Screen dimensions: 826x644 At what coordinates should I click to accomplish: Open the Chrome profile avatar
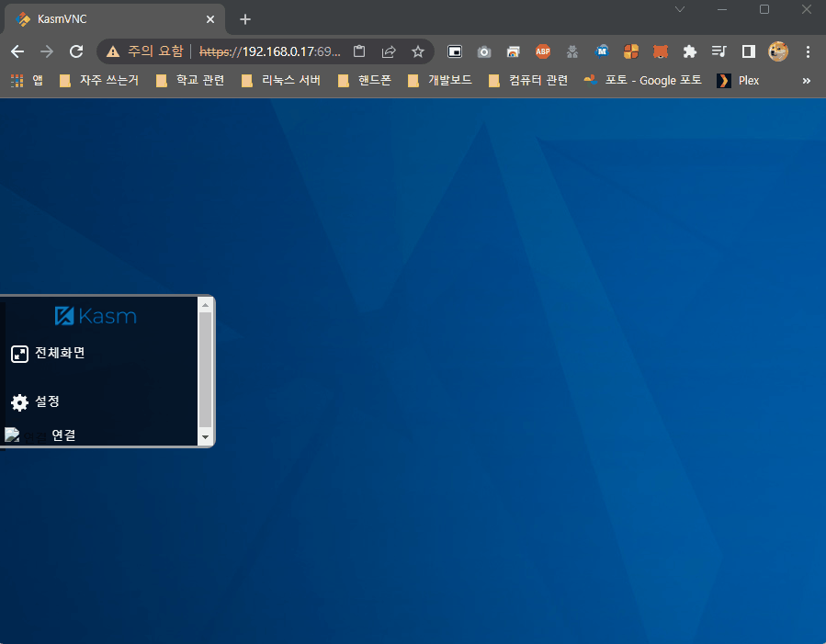pos(778,51)
